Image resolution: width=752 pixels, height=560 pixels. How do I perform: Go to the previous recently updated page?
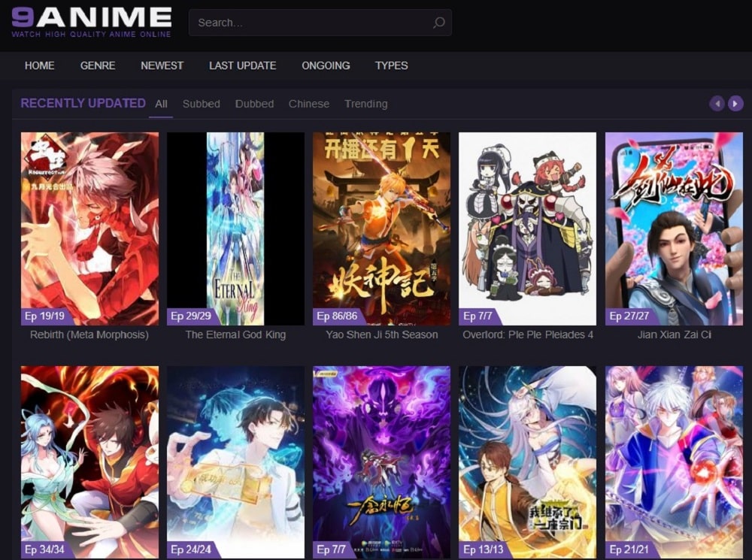[717, 103]
